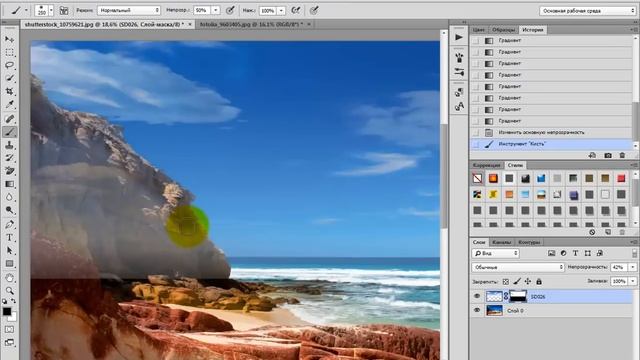The image size is (640, 360).
Task: Toggle lock all padlock in Layers
Action: [x=539, y=282]
